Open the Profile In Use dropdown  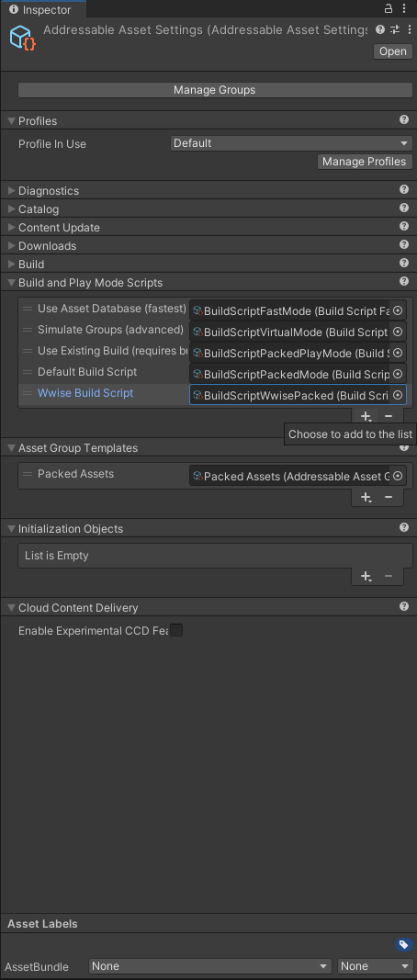pyautogui.click(x=291, y=143)
